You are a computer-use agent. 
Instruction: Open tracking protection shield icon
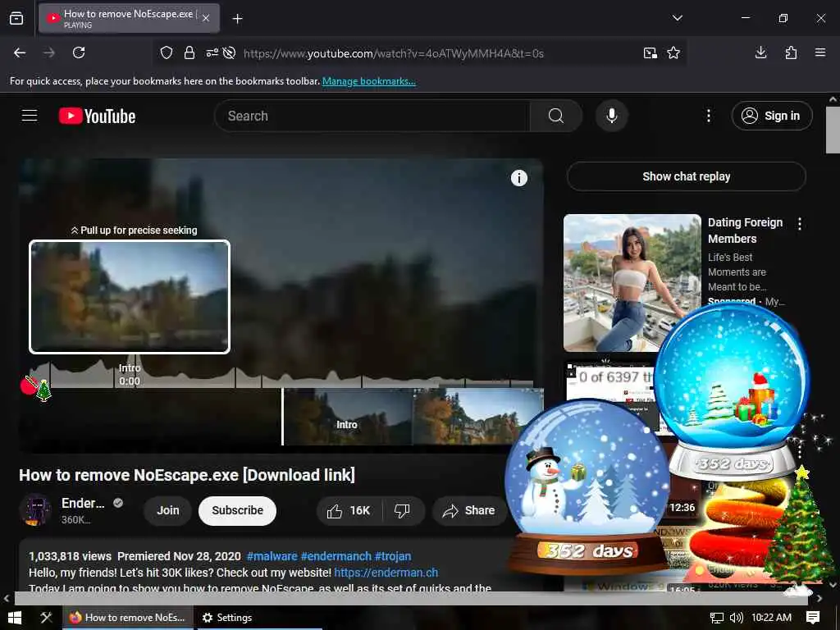pos(167,52)
